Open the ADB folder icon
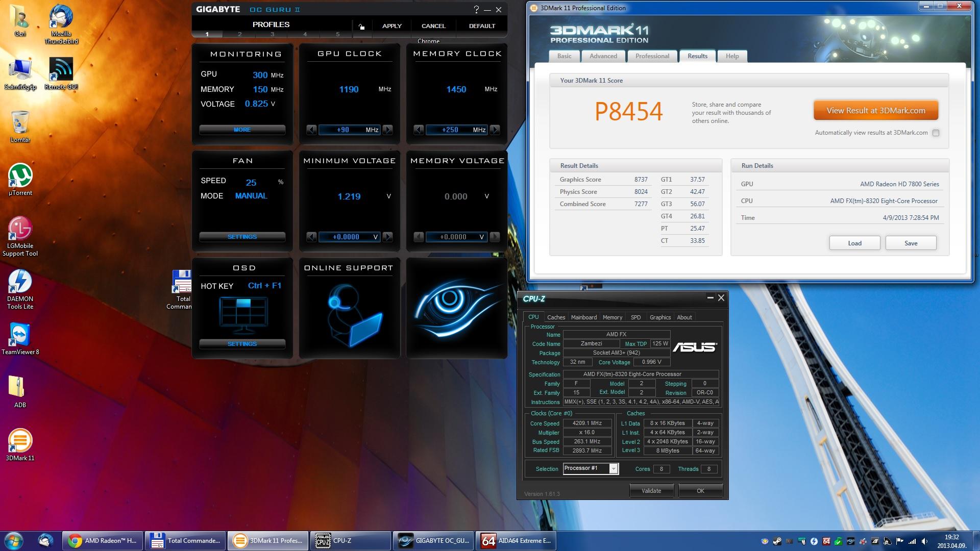980x551 pixels. [20, 392]
